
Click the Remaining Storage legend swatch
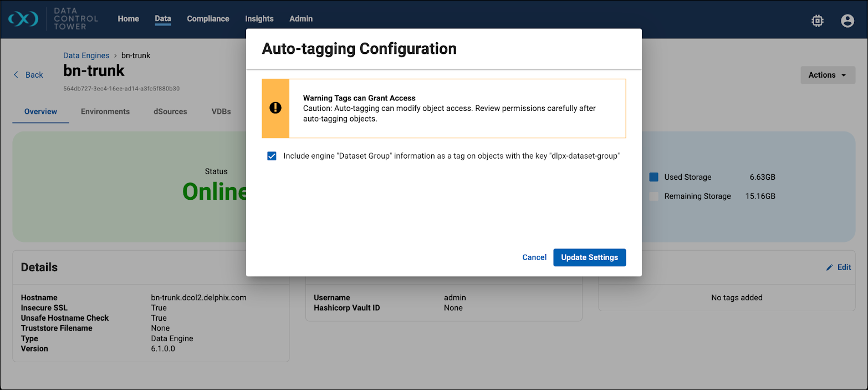653,196
